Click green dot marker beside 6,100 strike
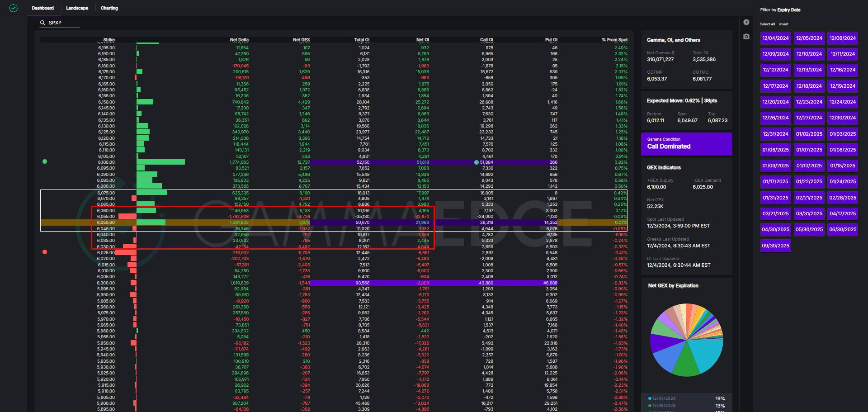Viewport: 868px width, 412px height. click(x=45, y=161)
